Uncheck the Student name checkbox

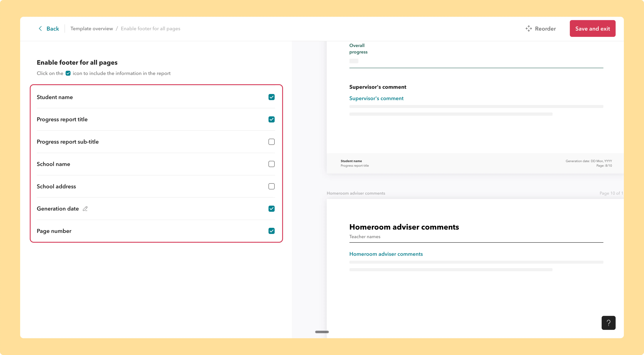tap(271, 97)
